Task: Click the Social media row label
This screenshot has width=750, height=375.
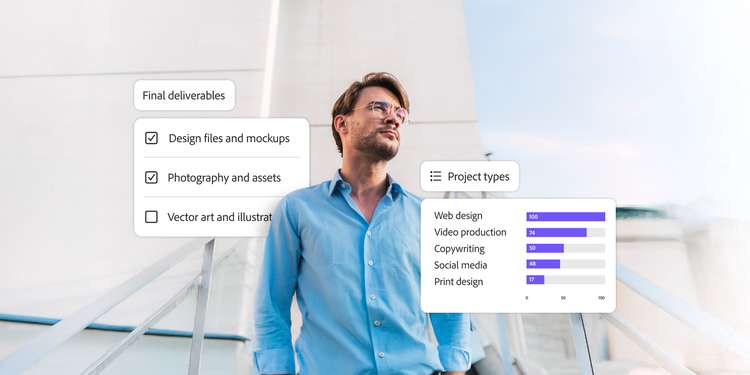Action: [x=461, y=265]
